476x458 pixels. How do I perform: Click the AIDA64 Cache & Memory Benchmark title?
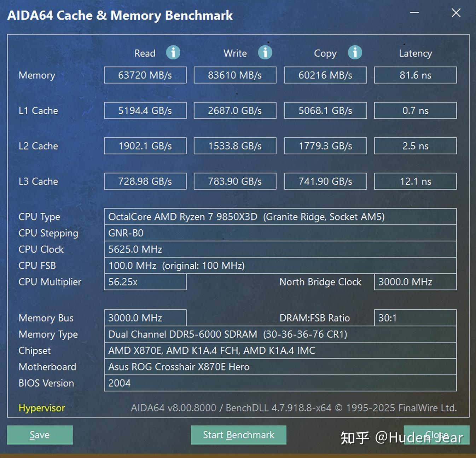pyautogui.click(x=120, y=16)
